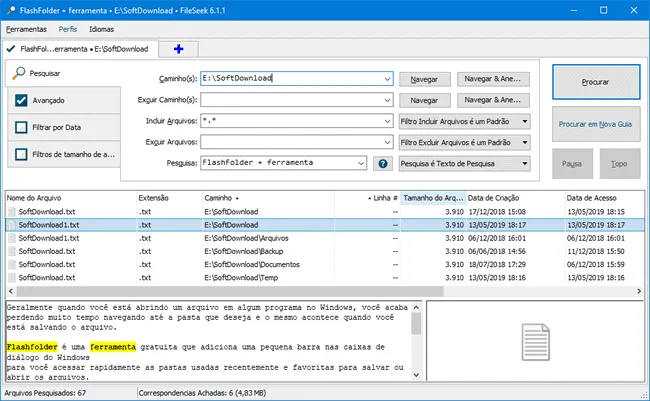Click highlighted word ferramenta in preview

click(113, 347)
